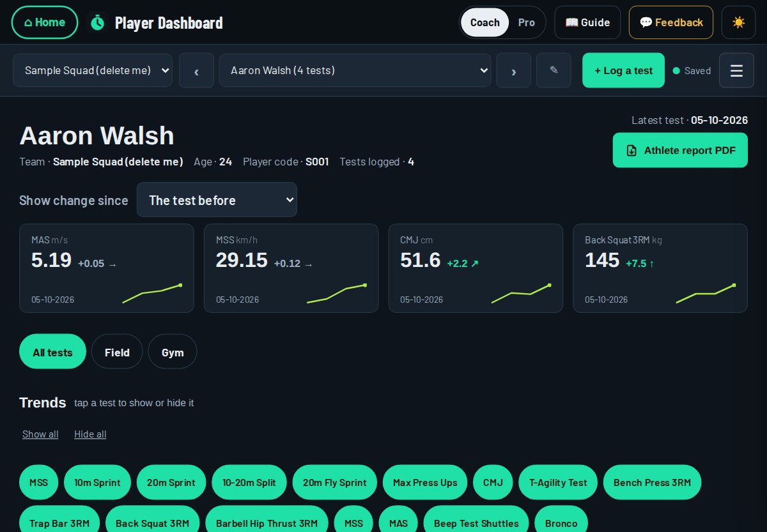This screenshot has width=767, height=532.
Task: Click the Back Squat 3RM card sparkline
Action: (706, 294)
